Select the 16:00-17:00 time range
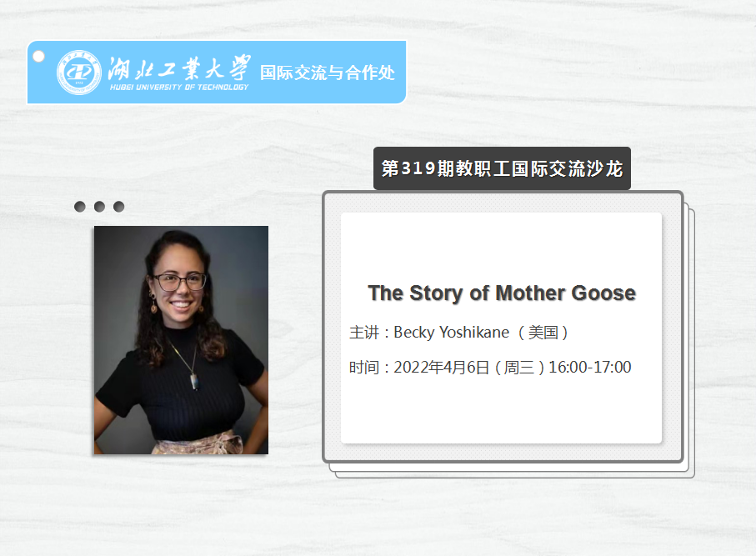 pos(590,368)
